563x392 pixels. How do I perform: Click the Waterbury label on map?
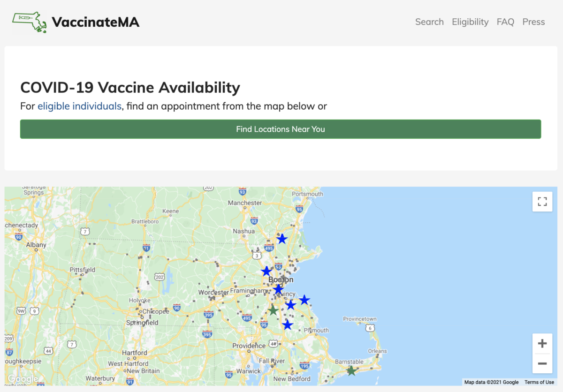coord(100,379)
